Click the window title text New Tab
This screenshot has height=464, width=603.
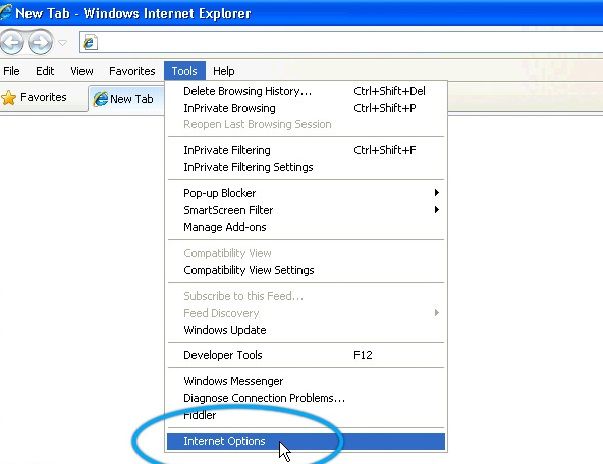(42, 13)
